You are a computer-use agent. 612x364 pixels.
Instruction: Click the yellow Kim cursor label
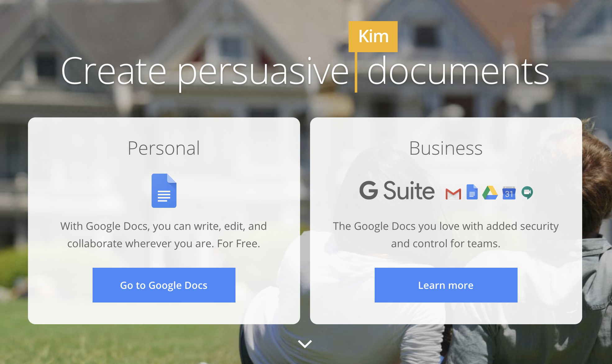[x=373, y=36]
